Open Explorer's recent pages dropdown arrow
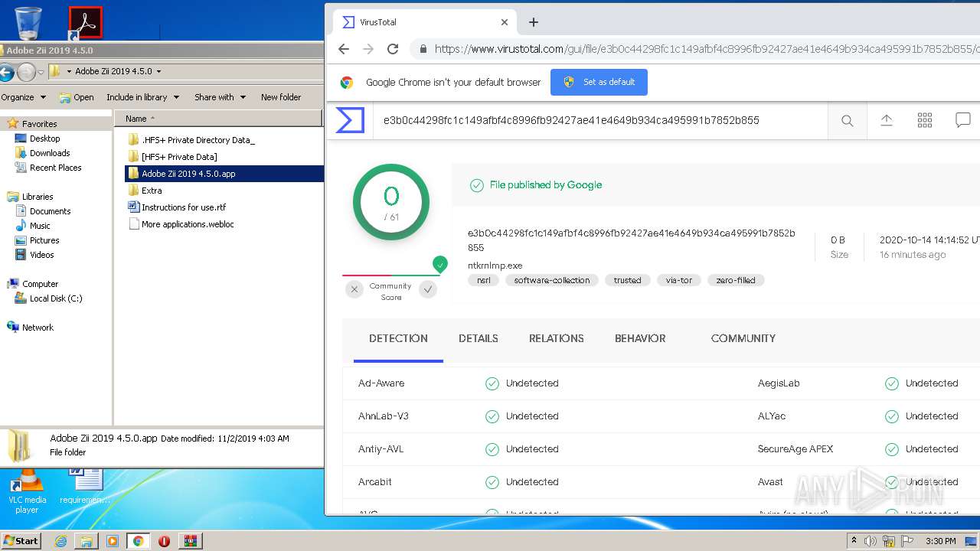Screen dimensions: 980x551 [x=41, y=72]
